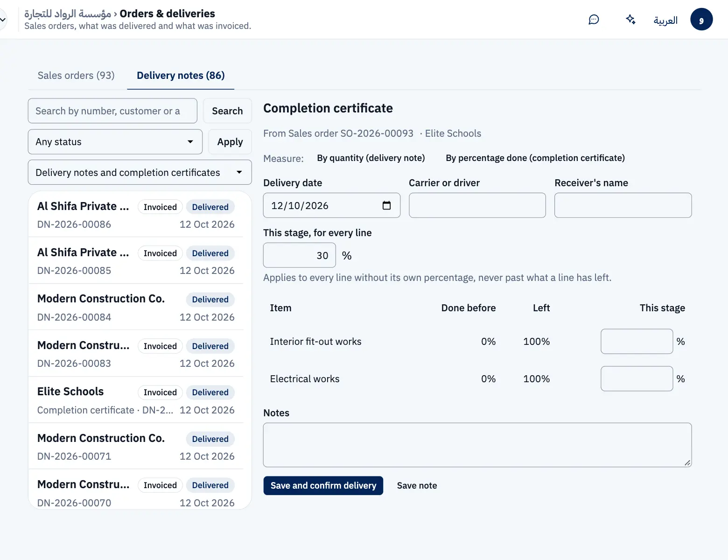Image resolution: width=728 pixels, height=560 pixels.
Task: Click the AI sparkle assistant icon
Action: click(630, 20)
